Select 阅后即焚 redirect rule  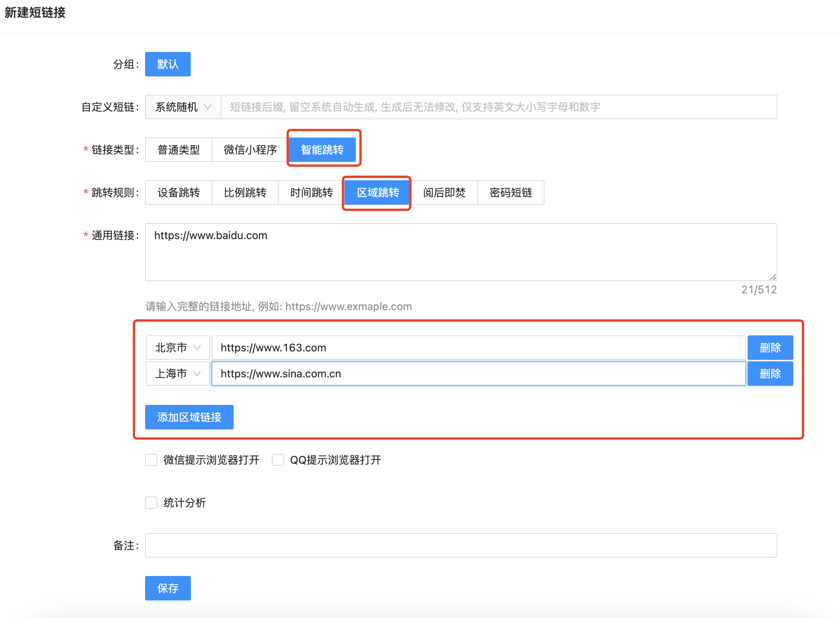(444, 193)
